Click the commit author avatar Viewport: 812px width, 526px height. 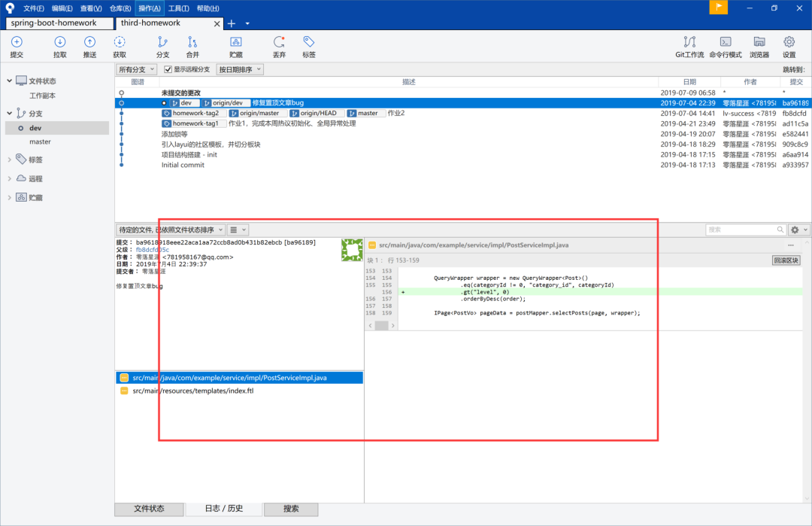pos(352,250)
